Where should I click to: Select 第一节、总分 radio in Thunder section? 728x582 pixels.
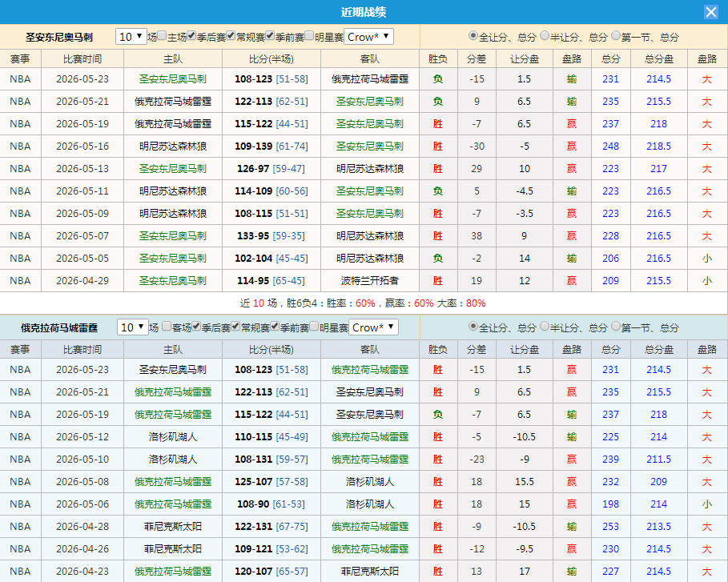[x=616, y=327]
